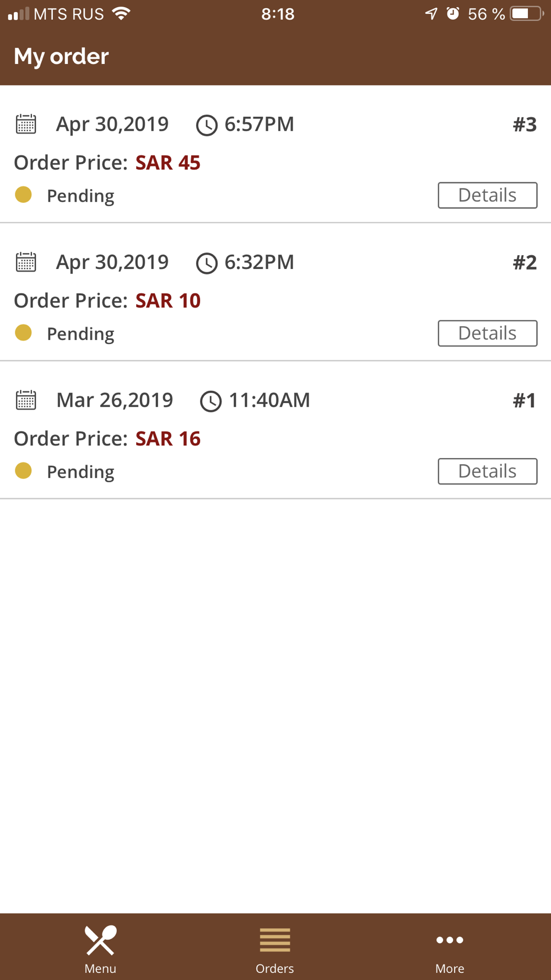View Details for order #1
This screenshot has width=551, height=980.
[x=487, y=471]
